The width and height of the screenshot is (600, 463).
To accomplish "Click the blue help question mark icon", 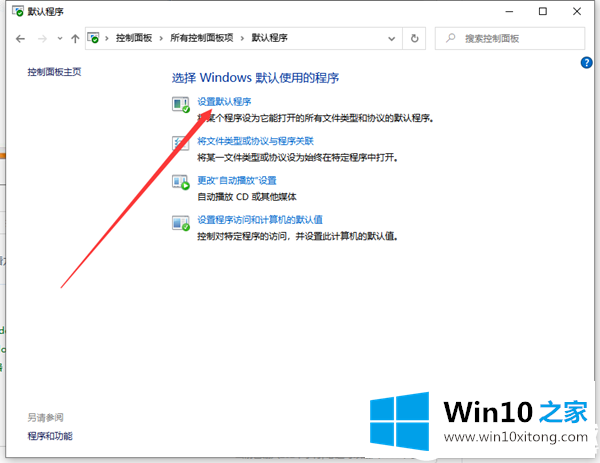I will click(x=586, y=62).
